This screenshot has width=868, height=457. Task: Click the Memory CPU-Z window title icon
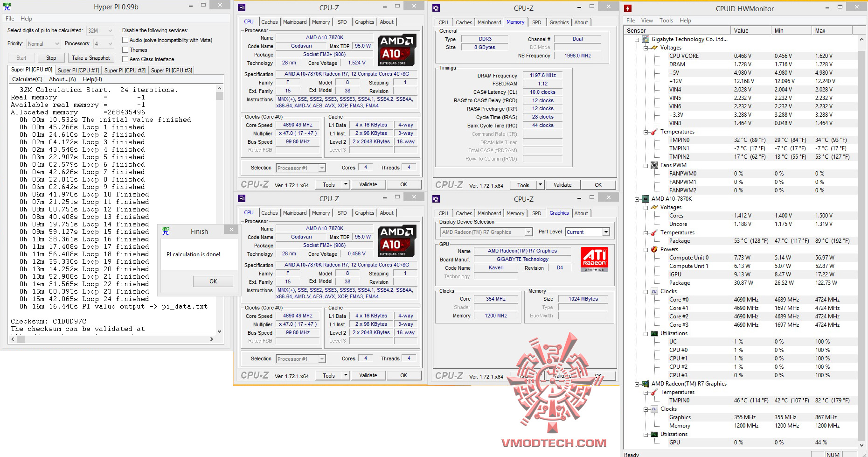436,8
